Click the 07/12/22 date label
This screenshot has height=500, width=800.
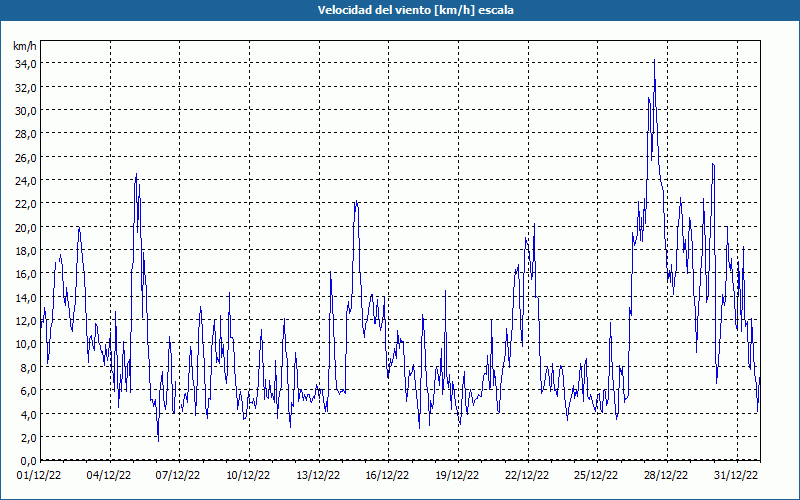[178, 476]
